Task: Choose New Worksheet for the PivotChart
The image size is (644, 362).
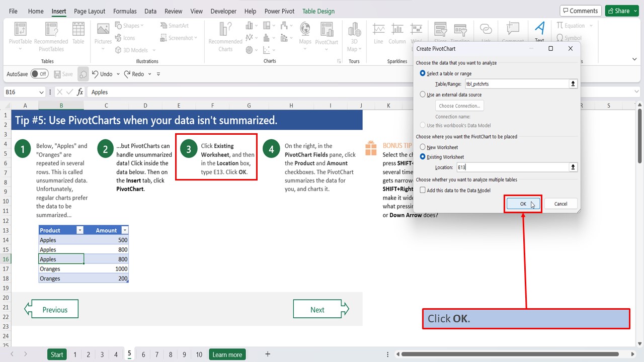Action: coord(423,146)
